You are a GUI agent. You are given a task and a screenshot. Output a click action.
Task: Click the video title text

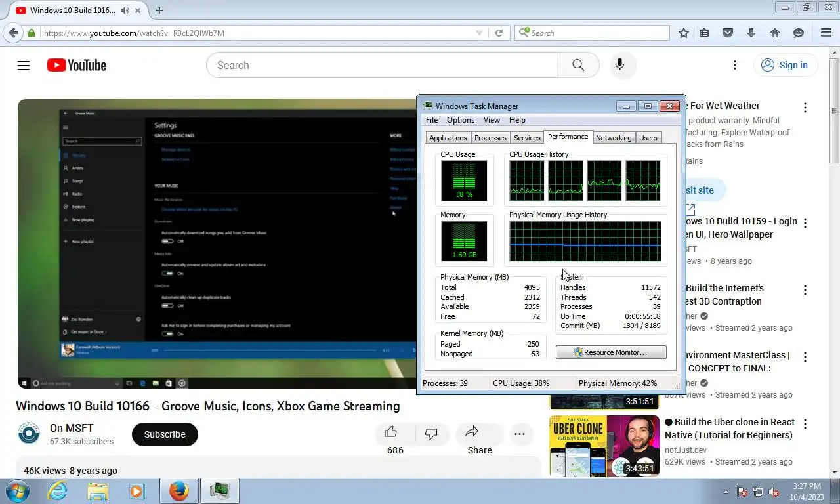(x=208, y=406)
